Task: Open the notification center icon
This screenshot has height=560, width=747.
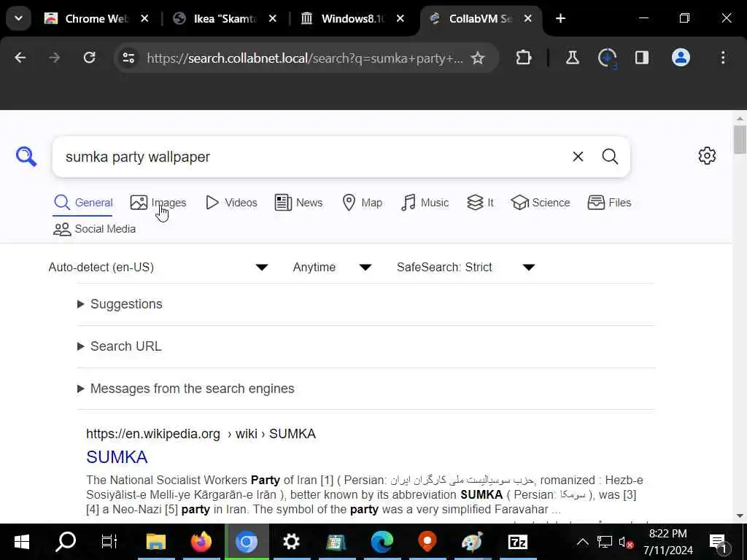Action: (719, 542)
